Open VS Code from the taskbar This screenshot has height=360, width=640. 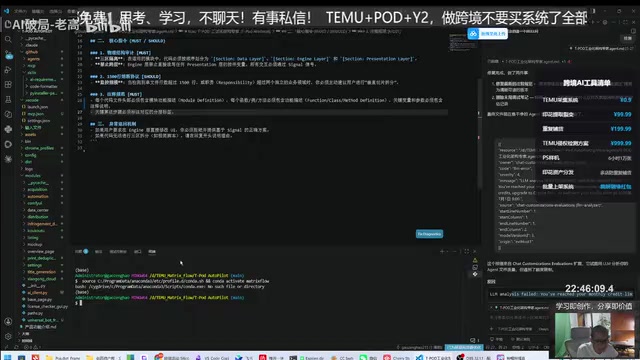coord(434,358)
